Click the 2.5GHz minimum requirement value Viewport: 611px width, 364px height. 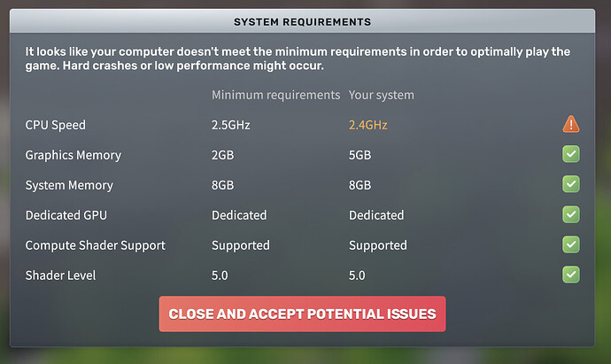point(231,125)
